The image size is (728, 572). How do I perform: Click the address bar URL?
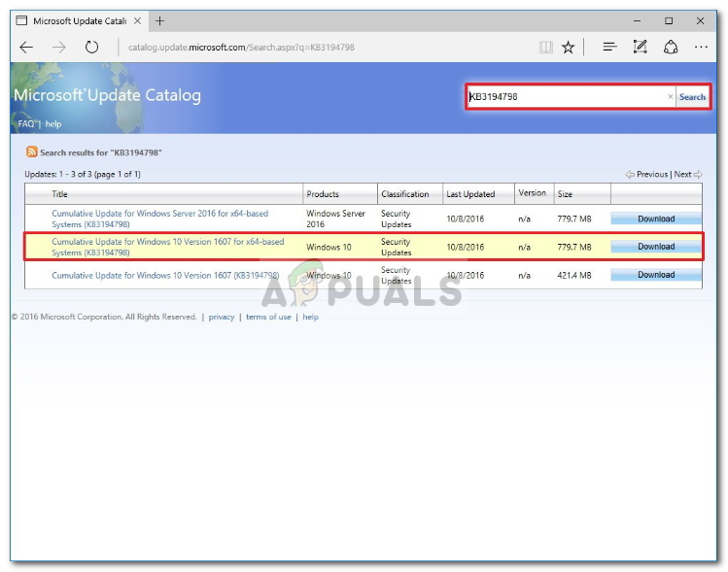241,48
